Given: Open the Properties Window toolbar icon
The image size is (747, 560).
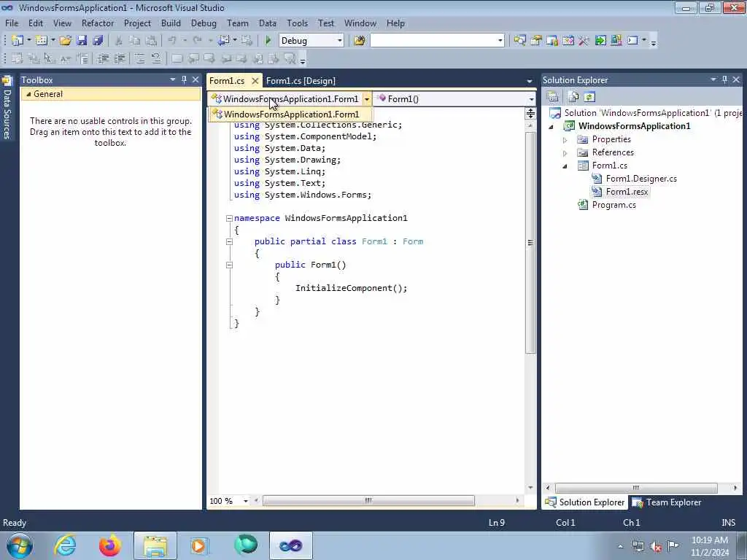Looking at the screenshot, I should (536, 41).
